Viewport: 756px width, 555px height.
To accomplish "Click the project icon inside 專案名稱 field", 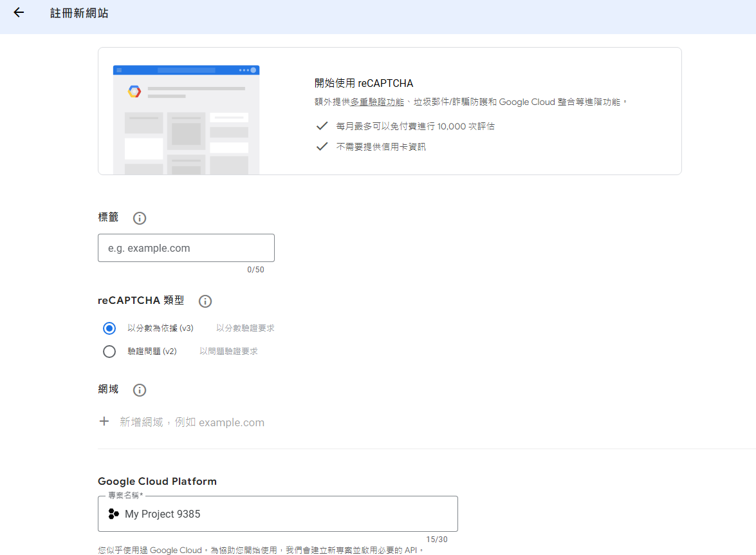I will (113, 513).
